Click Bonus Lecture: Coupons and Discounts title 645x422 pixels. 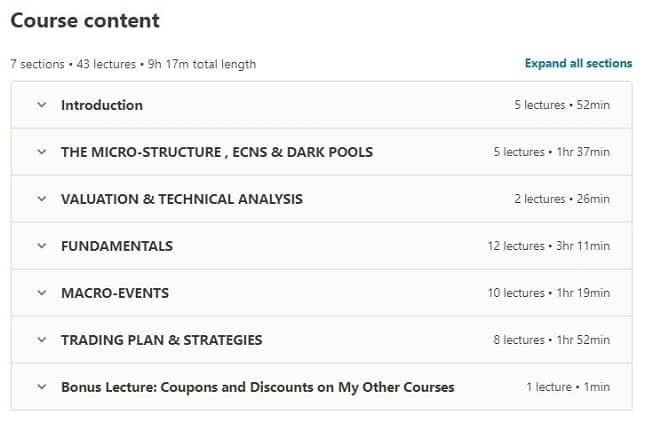pyautogui.click(x=258, y=387)
